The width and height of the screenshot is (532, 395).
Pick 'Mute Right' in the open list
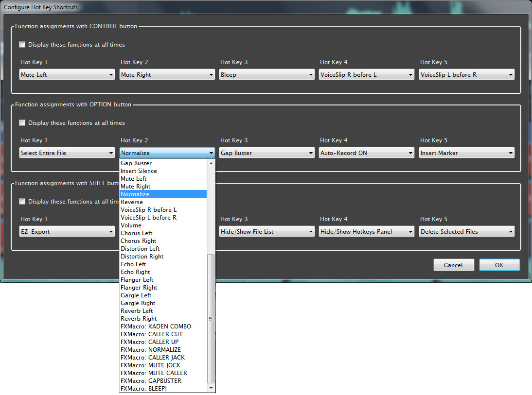163,187
